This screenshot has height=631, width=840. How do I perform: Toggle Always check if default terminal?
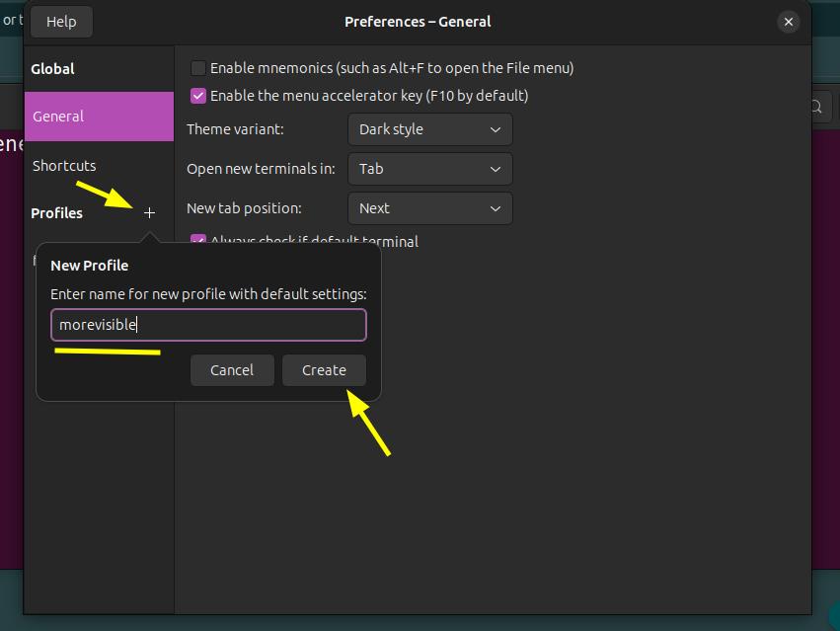[198, 240]
